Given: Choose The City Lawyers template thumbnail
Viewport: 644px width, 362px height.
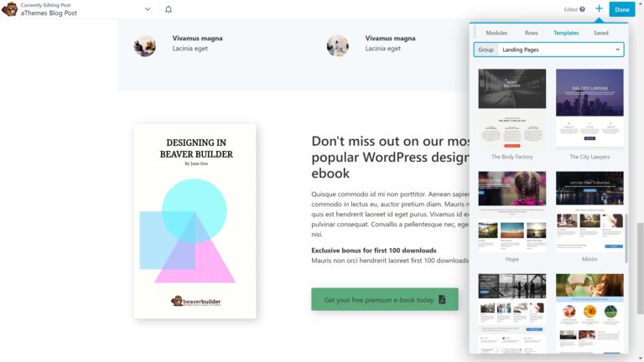Looking at the screenshot, I should (x=589, y=107).
